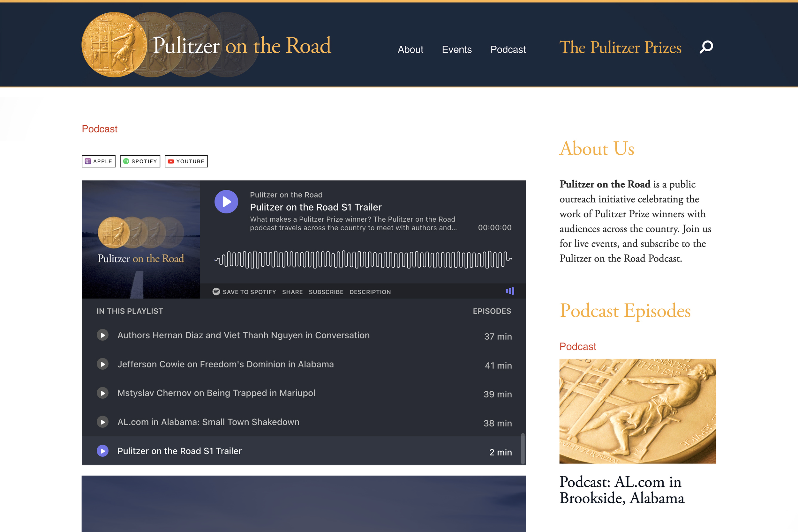Image resolution: width=798 pixels, height=532 pixels.
Task: Play the Hernan Diaz and Viet Thanh Nguyen episode
Action: click(102, 335)
